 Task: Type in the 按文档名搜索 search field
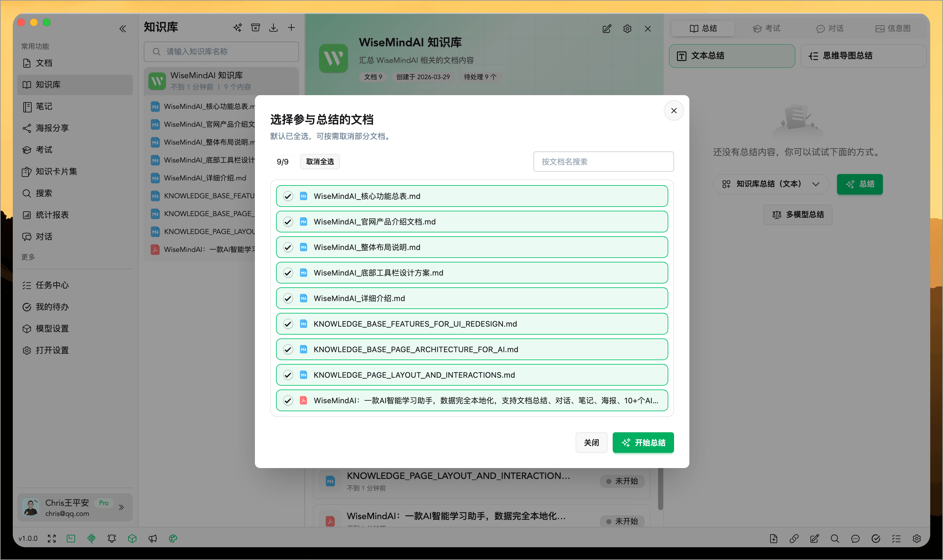coord(603,161)
